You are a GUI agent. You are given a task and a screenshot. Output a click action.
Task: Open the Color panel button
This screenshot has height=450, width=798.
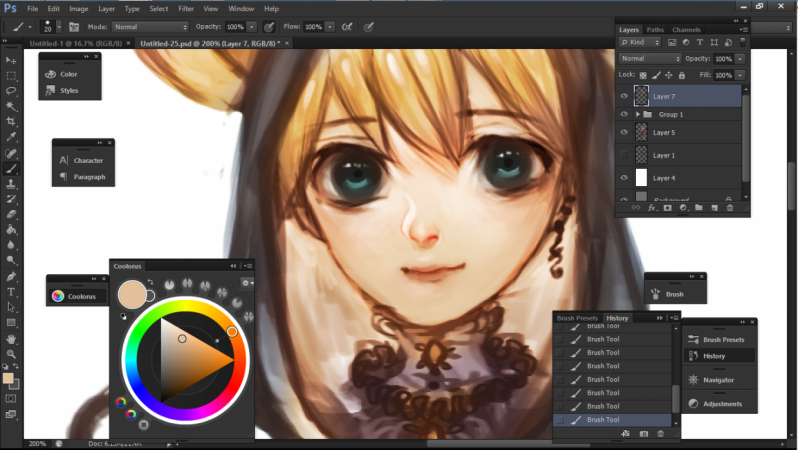click(x=69, y=74)
